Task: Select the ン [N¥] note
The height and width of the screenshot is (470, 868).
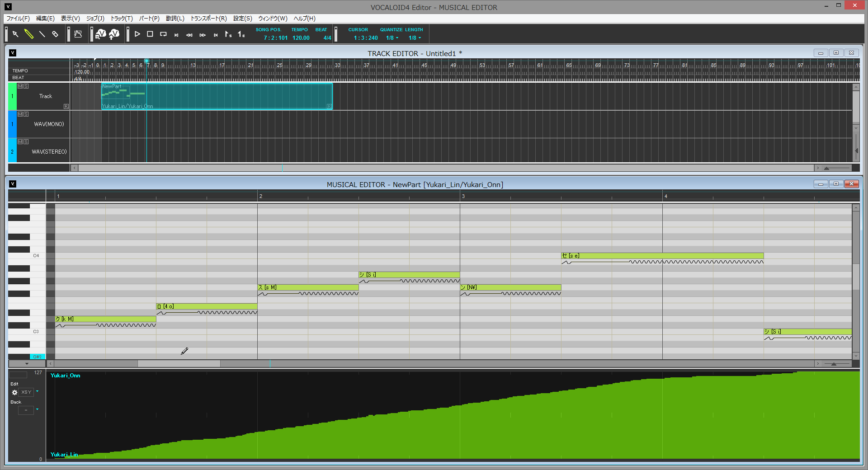Action: (511, 287)
